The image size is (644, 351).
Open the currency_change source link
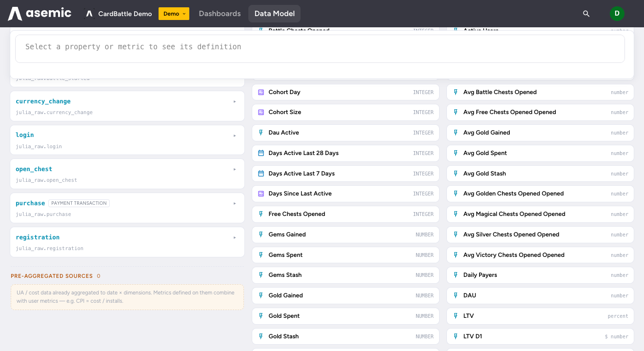coord(43,101)
